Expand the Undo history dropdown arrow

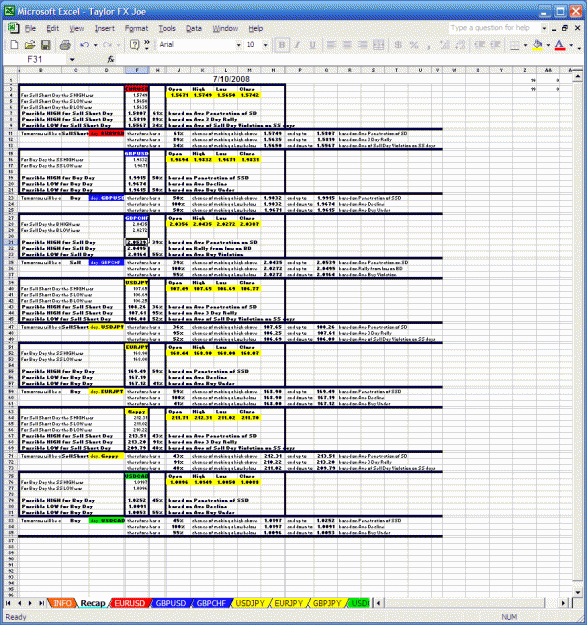click(x=96, y=45)
